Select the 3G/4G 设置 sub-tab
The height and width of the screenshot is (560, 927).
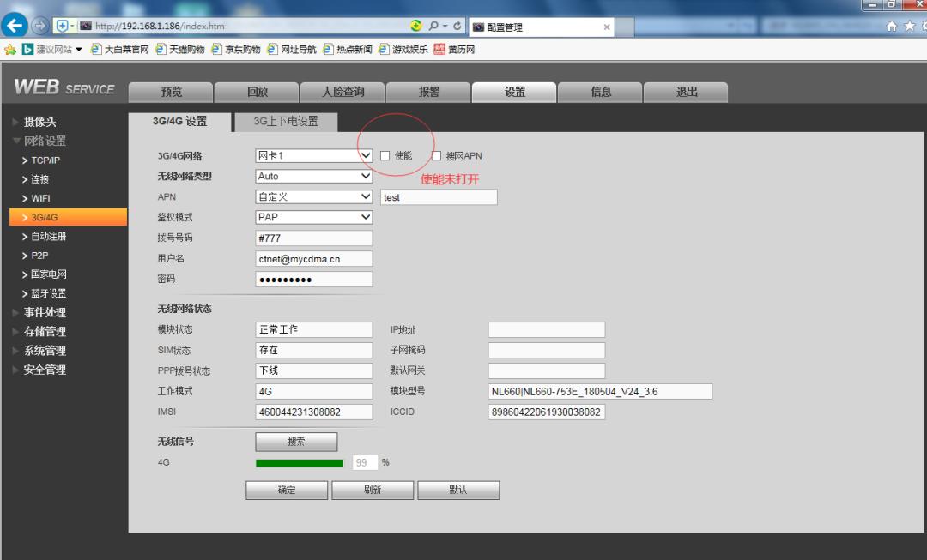(x=179, y=122)
